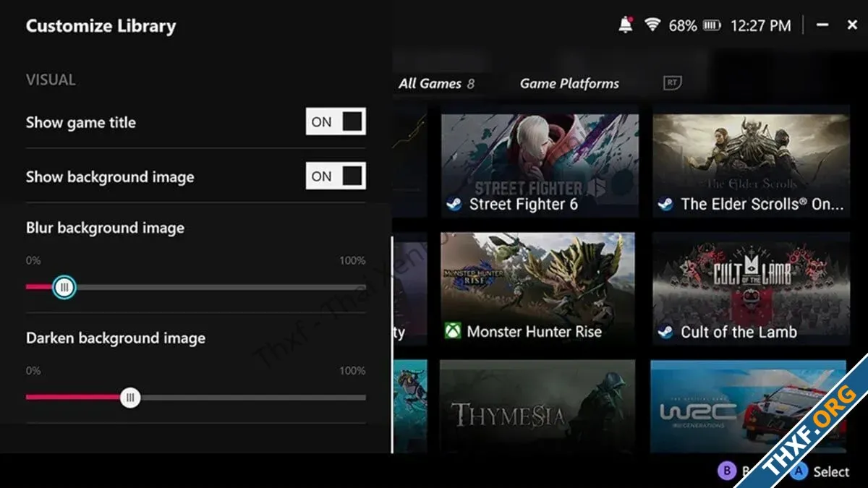Click the battery level icon
Image resolution: width=868 pixels, height=488 pixels.
712,26
